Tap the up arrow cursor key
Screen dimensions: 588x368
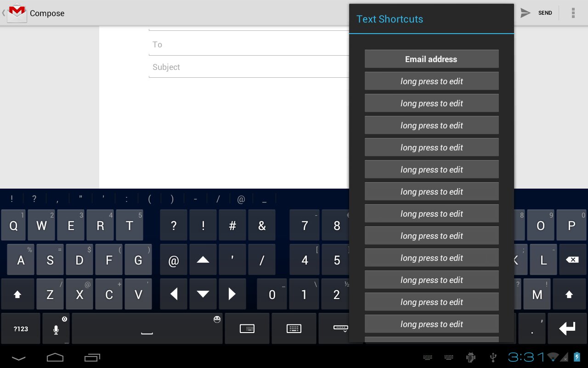point(203,260)
